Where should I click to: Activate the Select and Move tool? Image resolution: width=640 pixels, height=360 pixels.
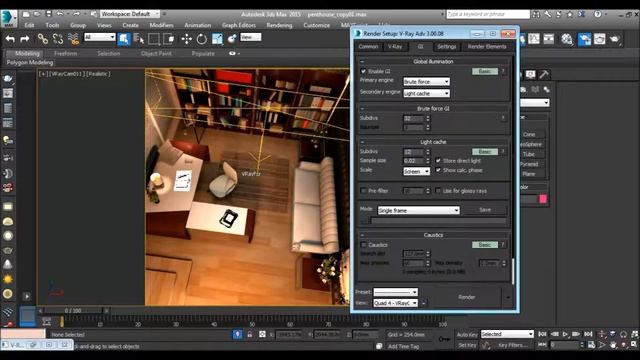click(187, 39)
